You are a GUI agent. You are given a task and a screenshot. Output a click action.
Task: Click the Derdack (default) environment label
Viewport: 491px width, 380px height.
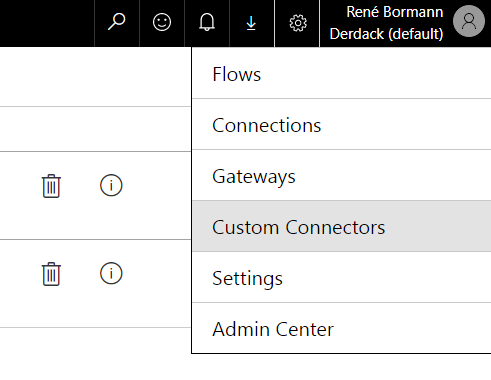[x=386, y=34]
